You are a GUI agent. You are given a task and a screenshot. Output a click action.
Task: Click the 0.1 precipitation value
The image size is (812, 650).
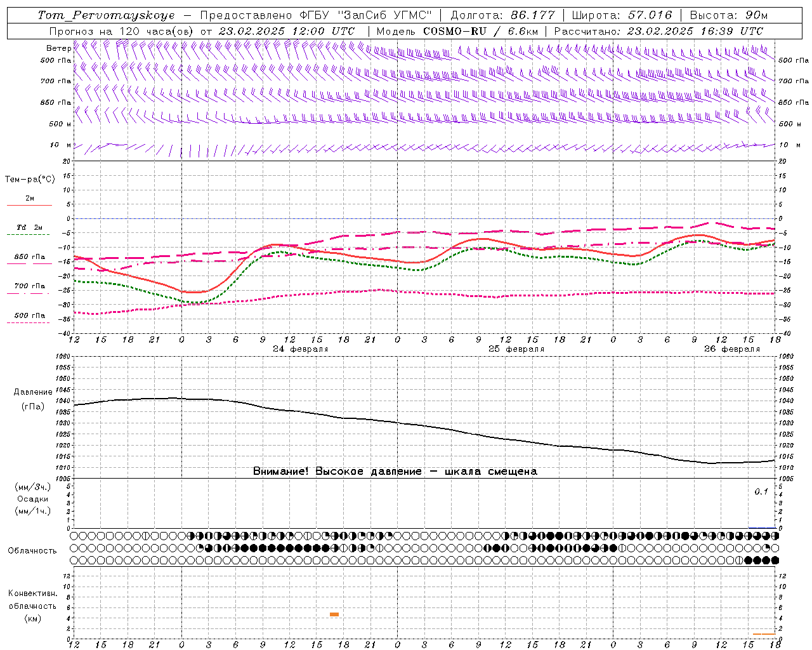(x=761, y=492)
